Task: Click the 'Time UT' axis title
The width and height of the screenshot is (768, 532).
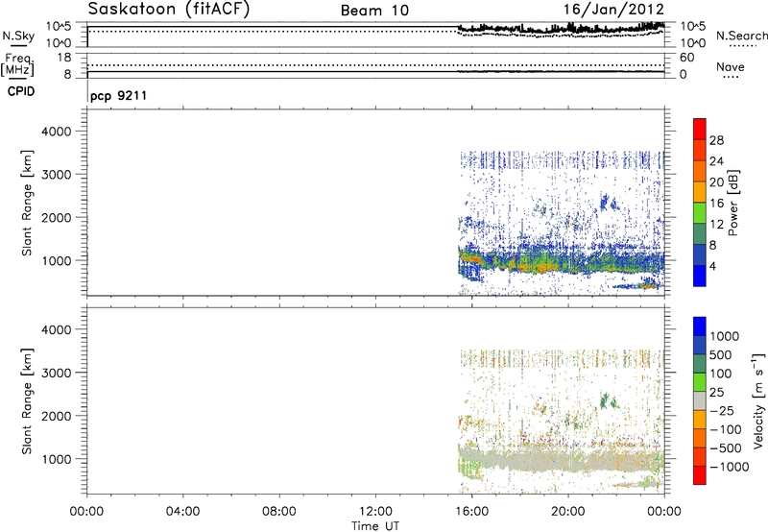Action: (375, 526)
